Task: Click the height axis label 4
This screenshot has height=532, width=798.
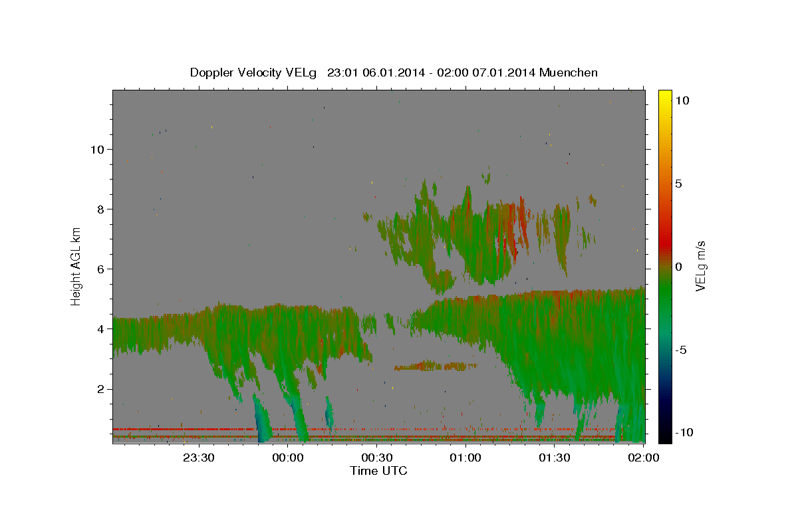Action: click(100, 329)
